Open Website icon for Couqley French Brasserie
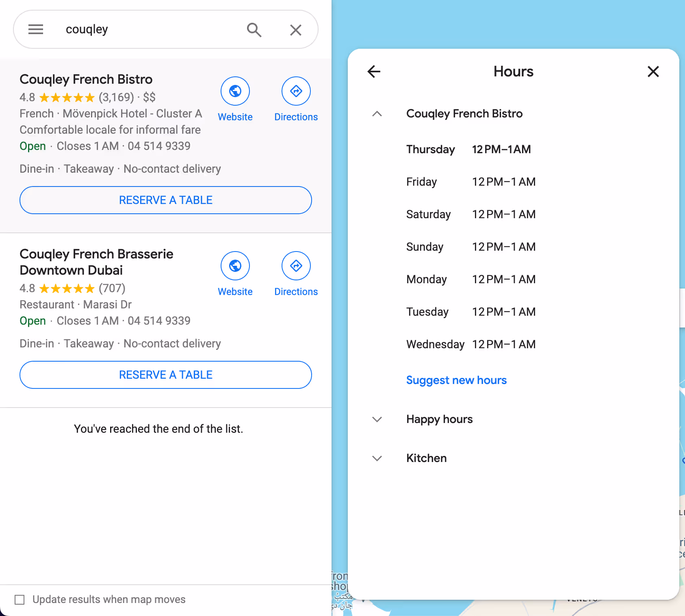The image size is (685, 616). [235, 266]
